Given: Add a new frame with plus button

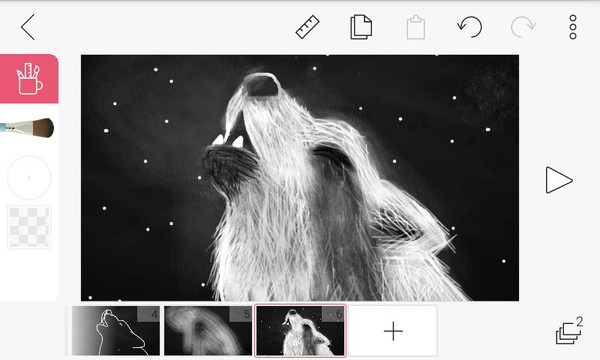Looking at the screenshot, I should [x=393, y=331].
